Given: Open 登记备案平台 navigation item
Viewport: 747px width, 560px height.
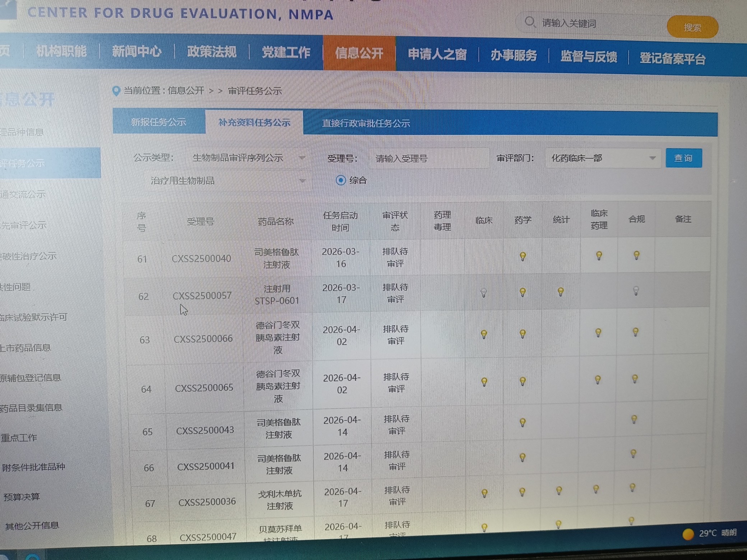Looking at the screenshot, I should [672, 59].
